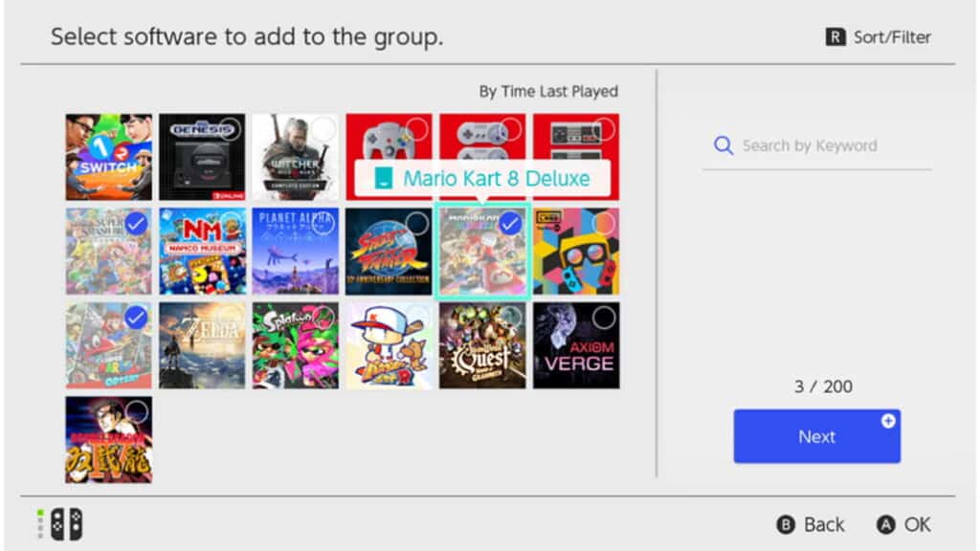Screen dimensions: 980x551
Task: Select the 1-2-Switch game tile
Action: (108, 157)
